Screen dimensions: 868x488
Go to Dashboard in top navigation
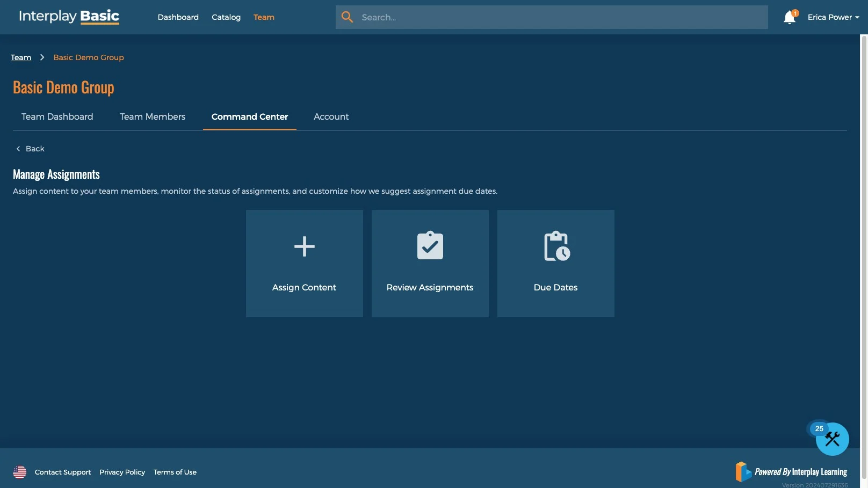tap(178, 17)
